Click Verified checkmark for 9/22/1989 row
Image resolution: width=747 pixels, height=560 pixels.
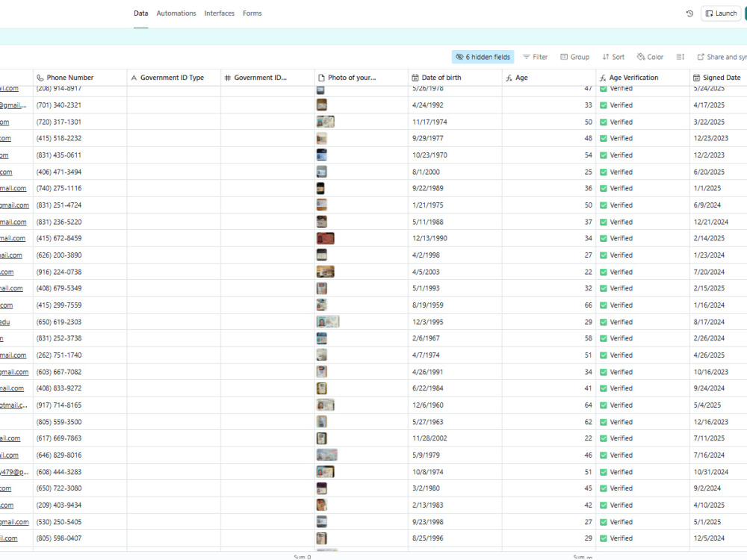coord(604,189)
